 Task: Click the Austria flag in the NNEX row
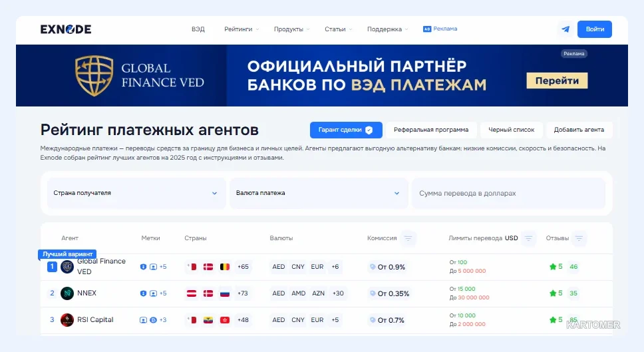coord(192,293)
